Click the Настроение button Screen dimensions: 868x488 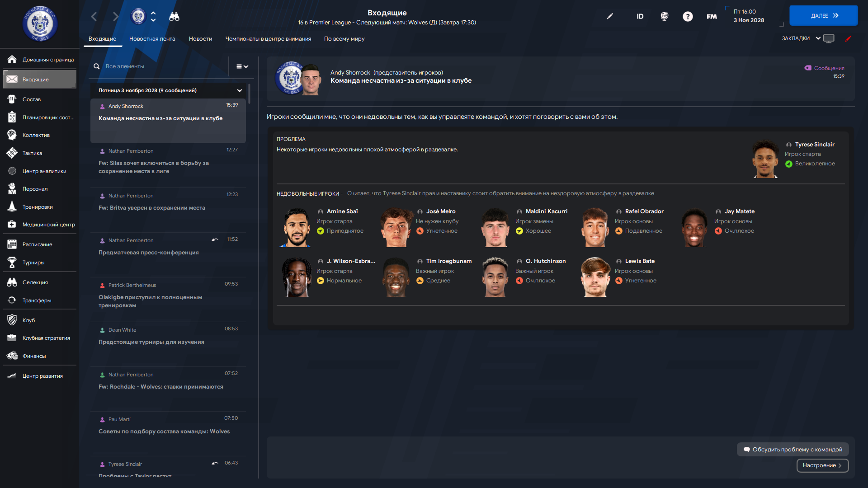coord(822,465)
